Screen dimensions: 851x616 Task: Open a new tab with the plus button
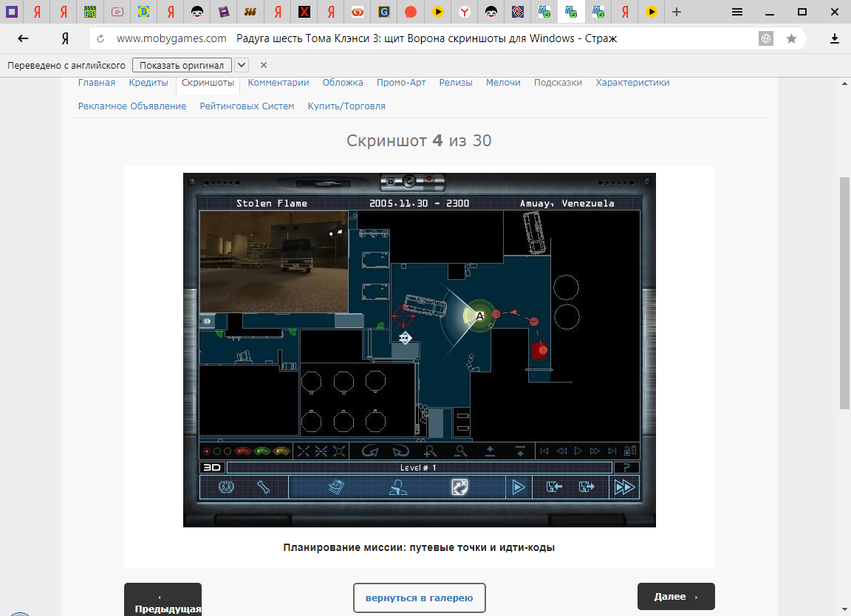tap(676, 11)
